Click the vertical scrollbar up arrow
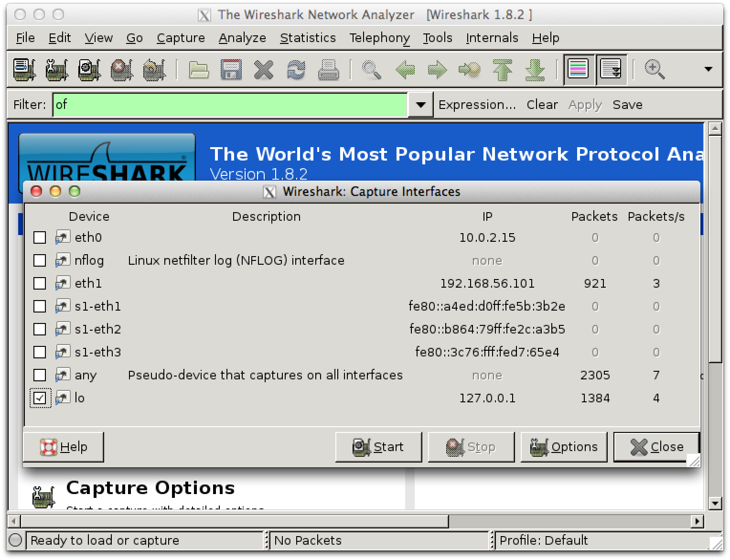 point(715,129)
